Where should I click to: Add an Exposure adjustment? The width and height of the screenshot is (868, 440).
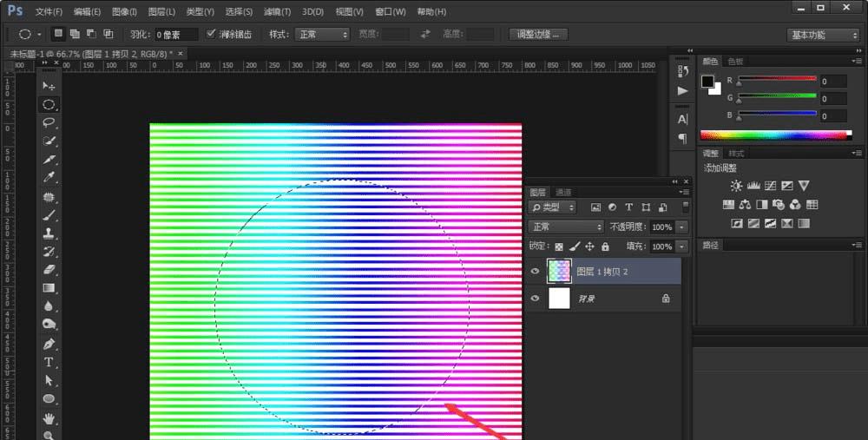(786, 186)
